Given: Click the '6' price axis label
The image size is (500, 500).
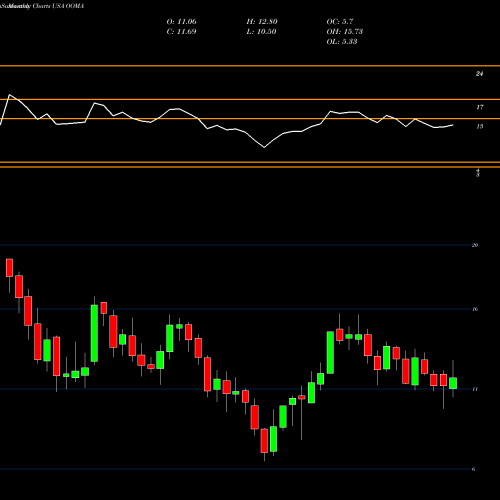Looking at the screenshot, I should (473, 469).
